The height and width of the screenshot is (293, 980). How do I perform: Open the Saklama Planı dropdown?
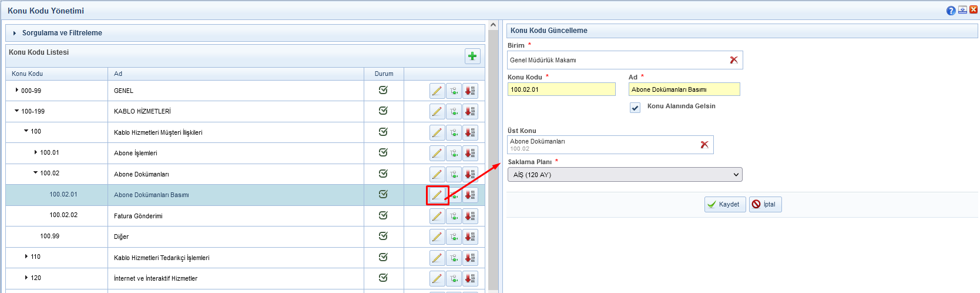click(625, 175)
